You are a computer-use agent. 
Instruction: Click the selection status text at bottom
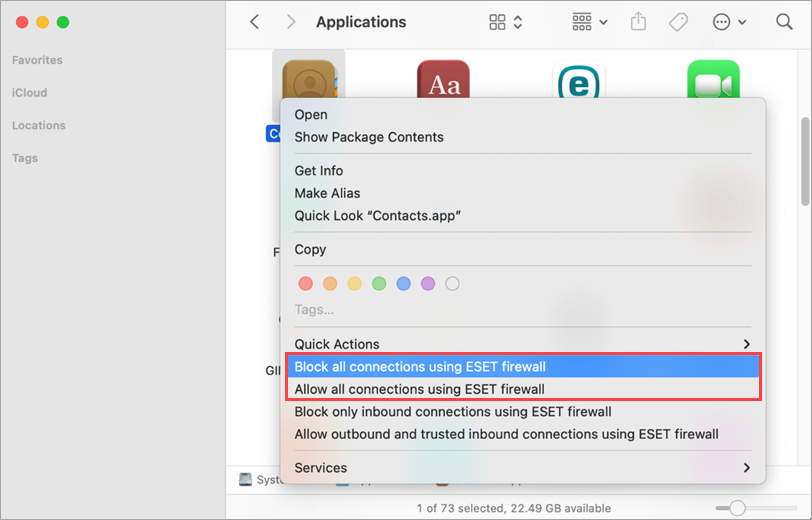click(x=514, y=509)
